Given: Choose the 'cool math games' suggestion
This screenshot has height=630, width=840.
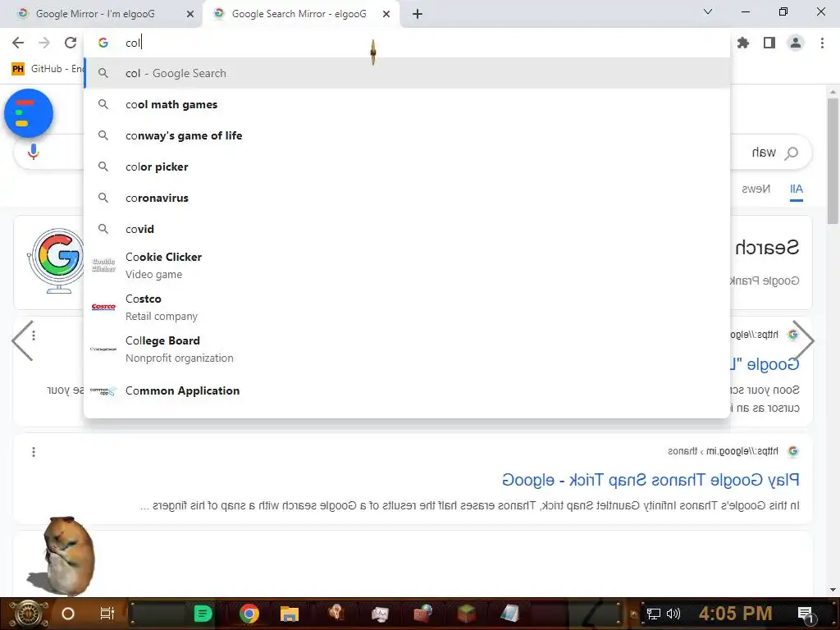Looking at the screenshot, I should click(407, 104).
